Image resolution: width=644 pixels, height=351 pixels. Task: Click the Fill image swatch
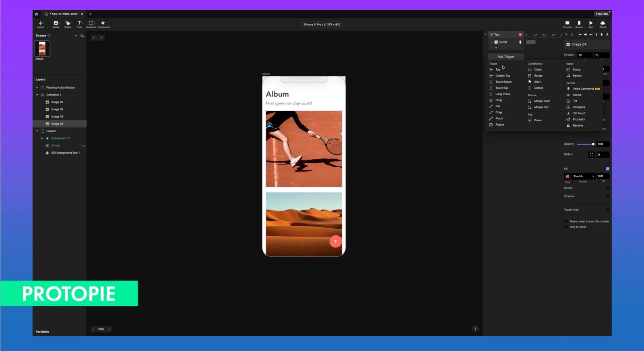point(567,177)
